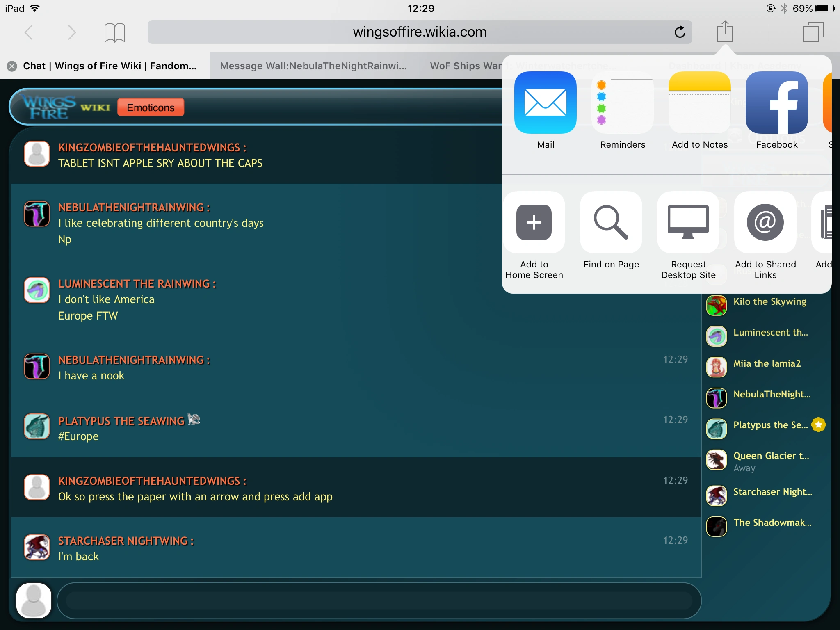Image resolution: width=840 pixels, height=630 pixels.
Task: Open the Reminders share option
Action: coord(622,103)
